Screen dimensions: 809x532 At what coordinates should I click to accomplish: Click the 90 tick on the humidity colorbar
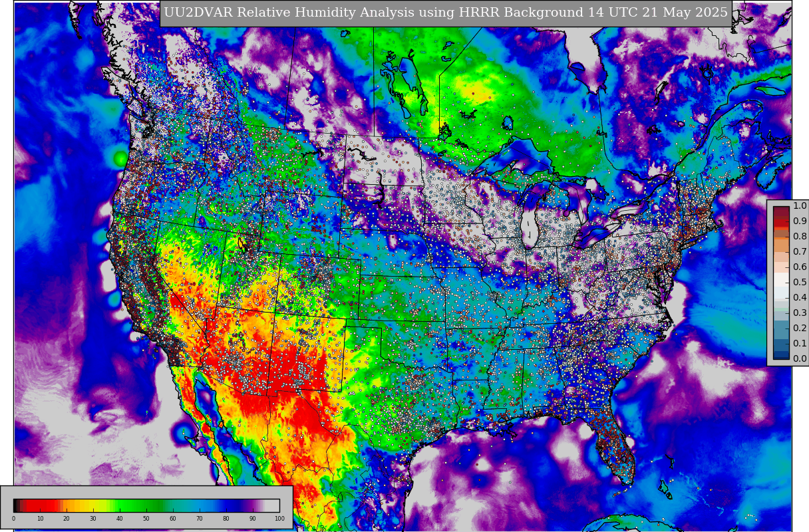coord(253,518)
